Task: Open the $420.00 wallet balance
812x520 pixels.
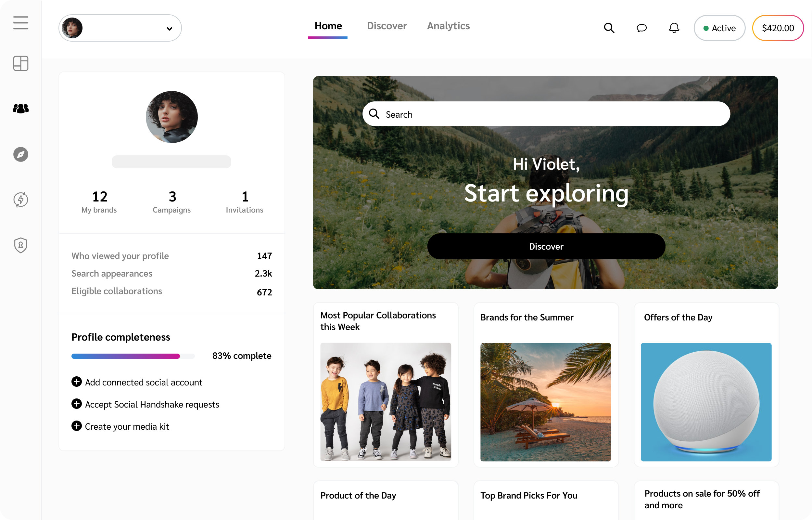Action: (778, 28)
